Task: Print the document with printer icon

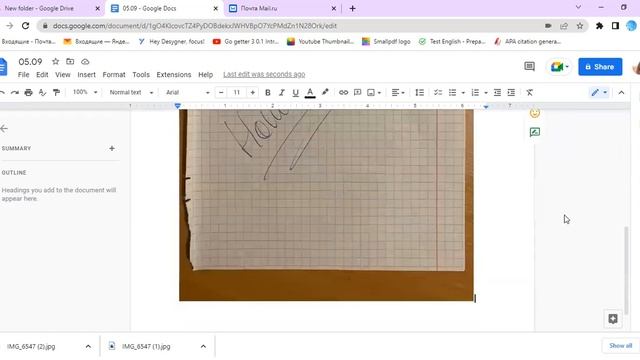Action: pos(29,93)
